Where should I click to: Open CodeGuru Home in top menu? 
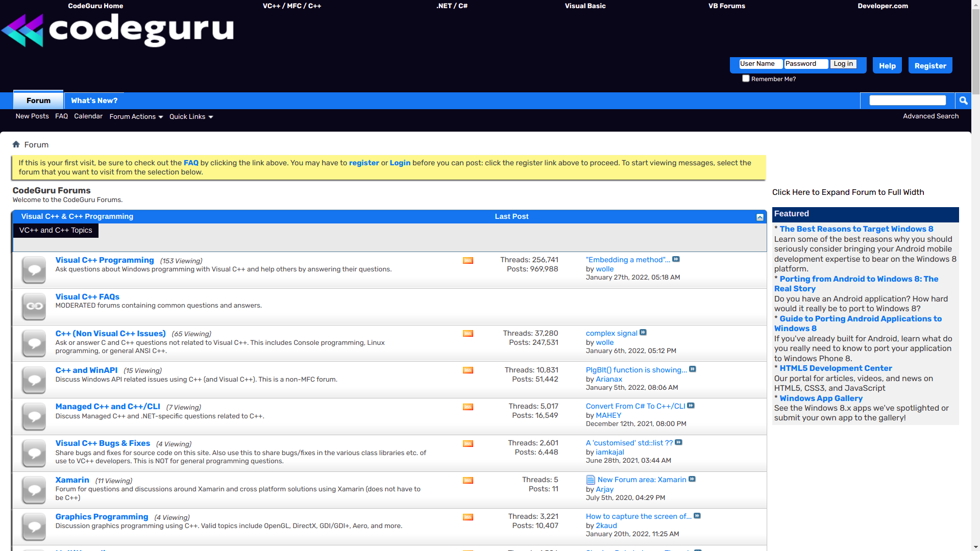click(x=95, y=6)
